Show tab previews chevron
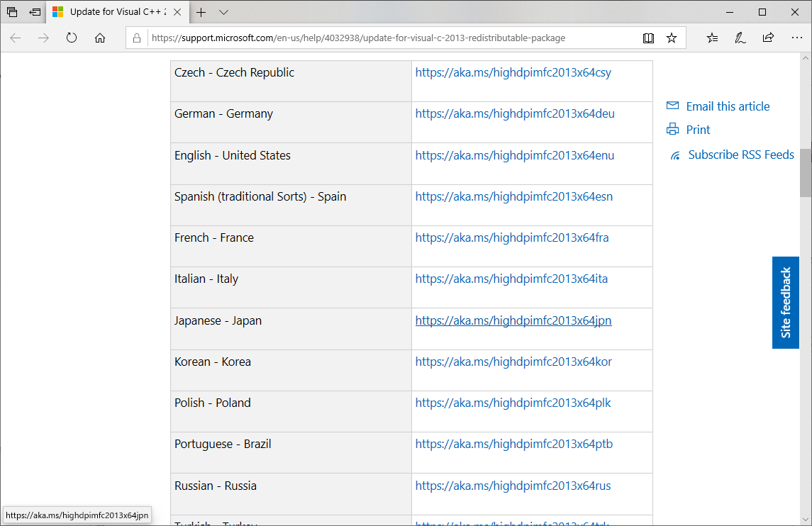Viewport: 812px width, 526px height. point(223,13)
